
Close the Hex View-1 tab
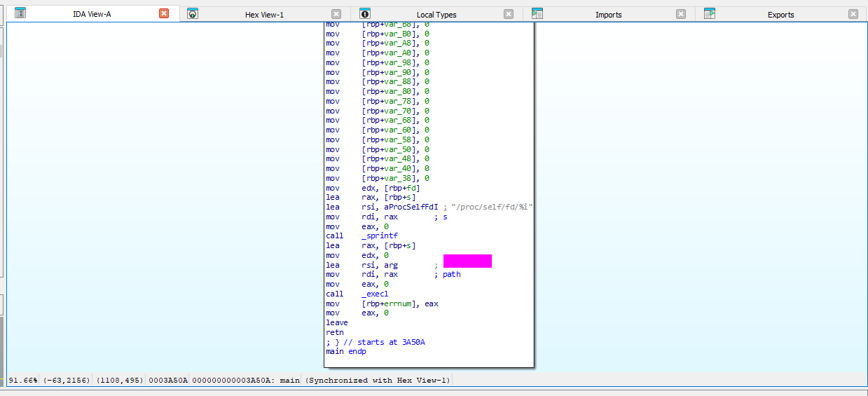pos(336,14)
